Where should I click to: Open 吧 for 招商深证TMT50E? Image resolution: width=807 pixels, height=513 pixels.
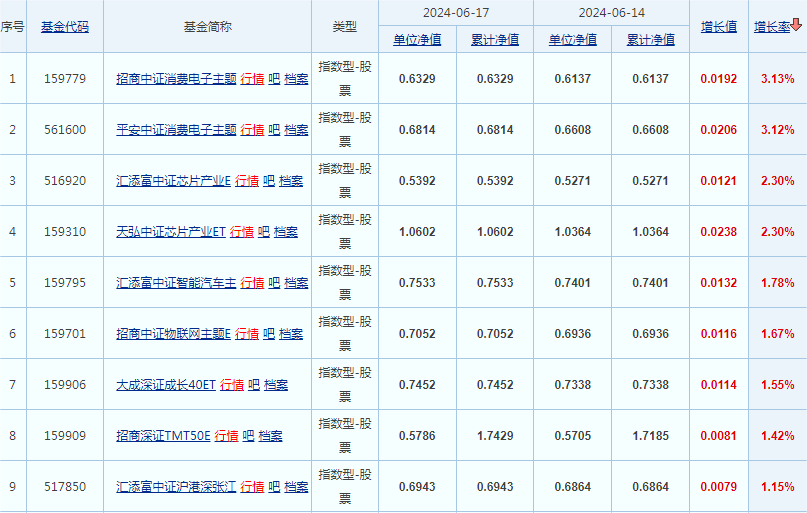click(249, 435)
